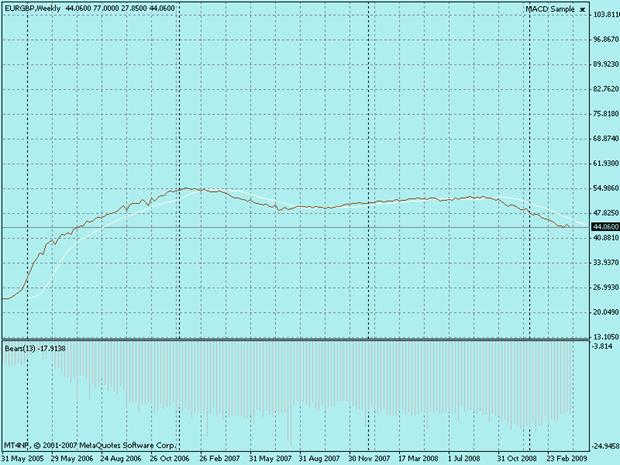Click the -3.814 indicator scale value
The image size is (620, 465).
click(601, 346)
